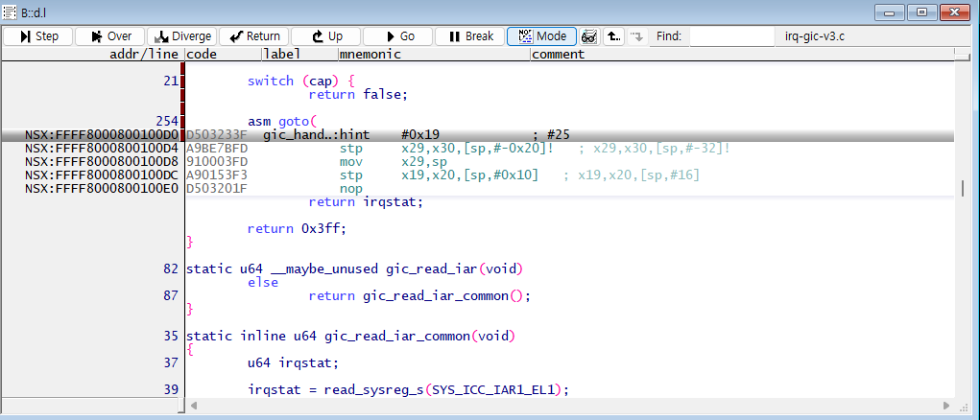Viewport: 980px width, 420px height.
Task: Click the 'return false;' source line
Action: (x=358, y=95)
